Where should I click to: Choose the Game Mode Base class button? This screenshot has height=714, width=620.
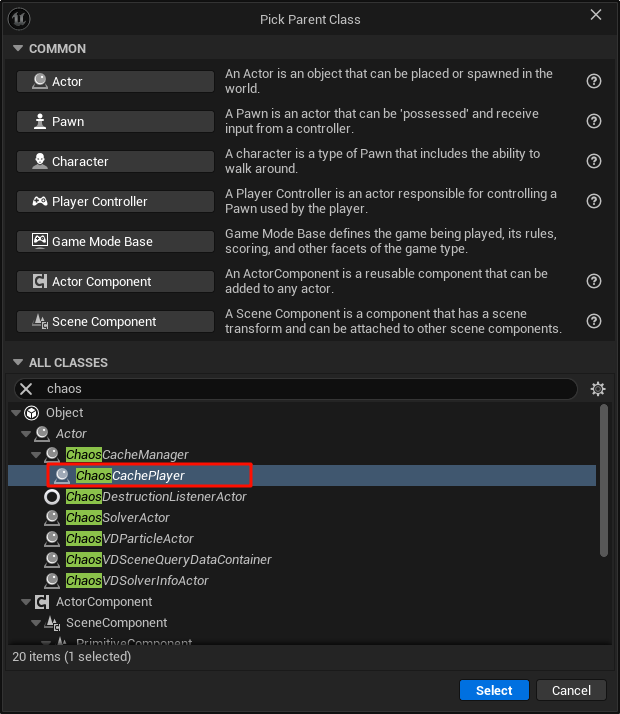click(x=115, y=241)
